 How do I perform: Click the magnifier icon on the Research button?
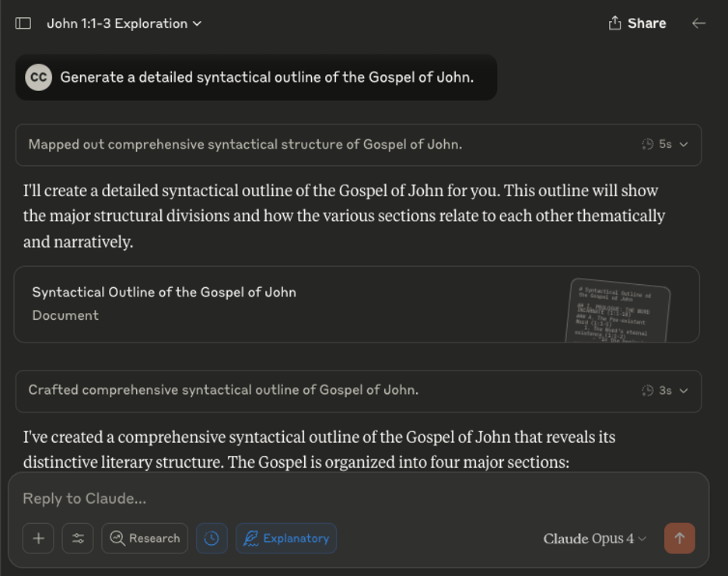117,538
